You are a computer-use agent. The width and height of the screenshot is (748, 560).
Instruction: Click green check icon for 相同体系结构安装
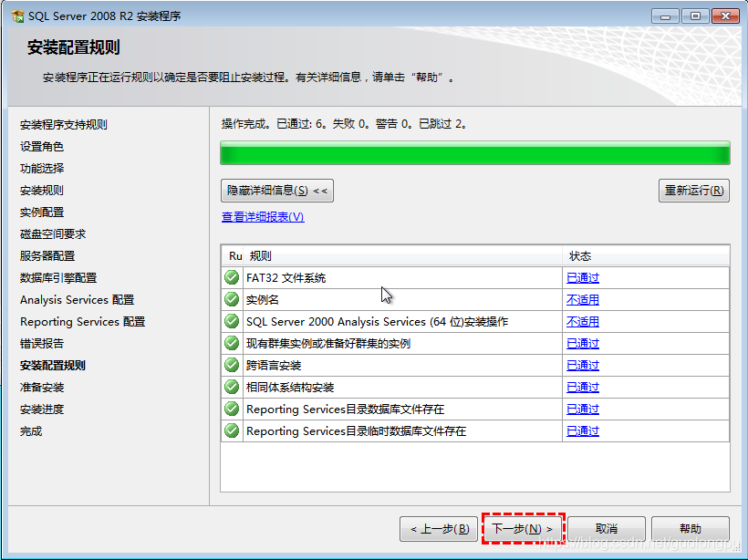(x=232, y=387)
